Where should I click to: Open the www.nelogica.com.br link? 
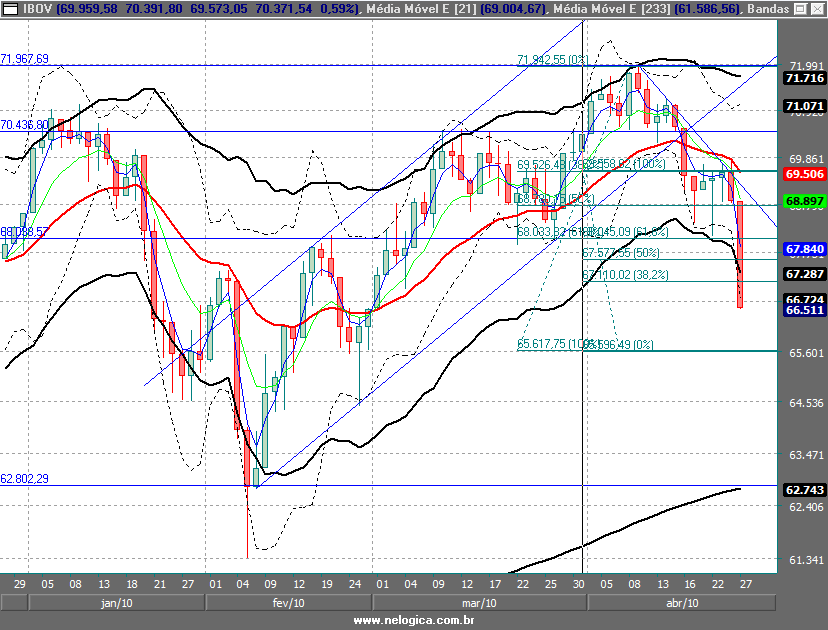[413, 620]
